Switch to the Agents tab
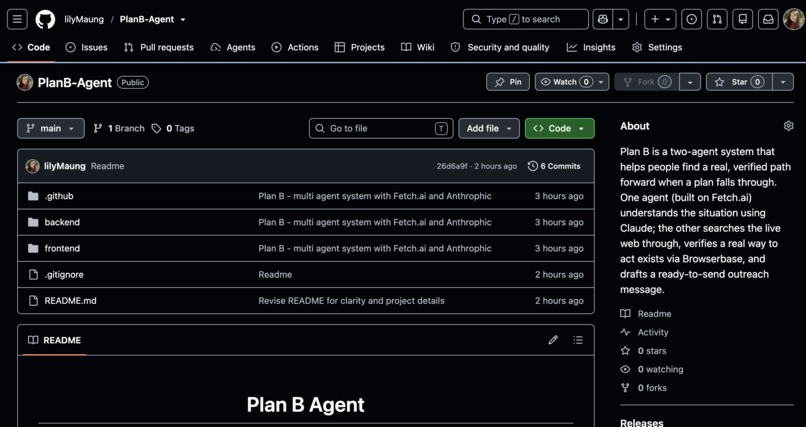Image resolution: width=806 pixels, height=427 pixels. [x=233, y=47]
